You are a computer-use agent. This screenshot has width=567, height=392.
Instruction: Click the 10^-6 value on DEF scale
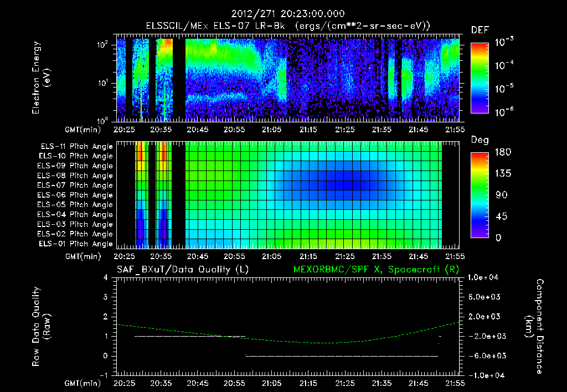(x=504, y=112)
